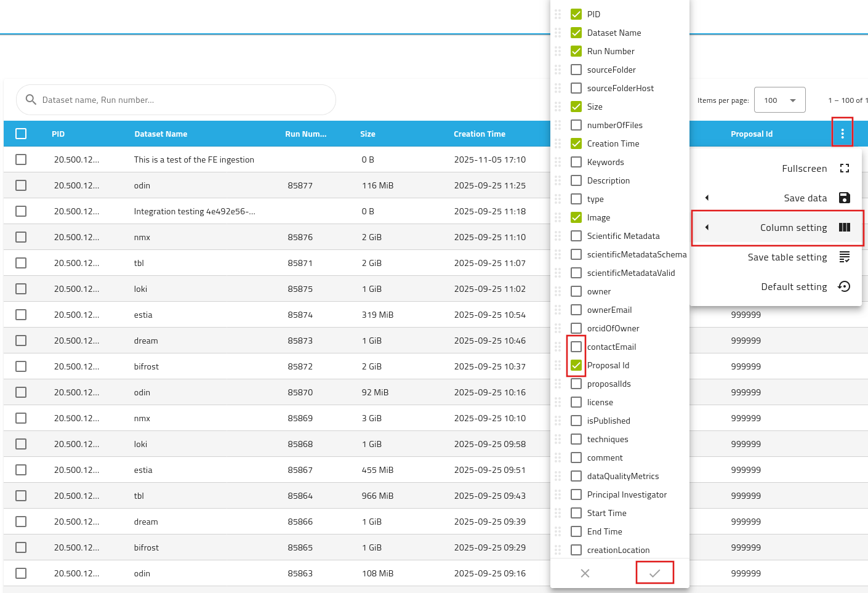868x593 pixels.
Task: Cancel column selection with X icon
Action: [585, 573]
